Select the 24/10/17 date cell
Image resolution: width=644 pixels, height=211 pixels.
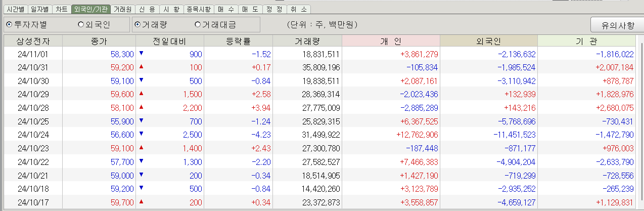(x=33, y=202)
